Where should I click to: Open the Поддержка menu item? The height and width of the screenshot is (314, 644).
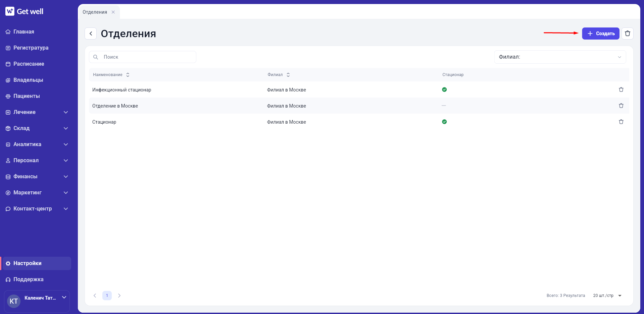[36, 279]
